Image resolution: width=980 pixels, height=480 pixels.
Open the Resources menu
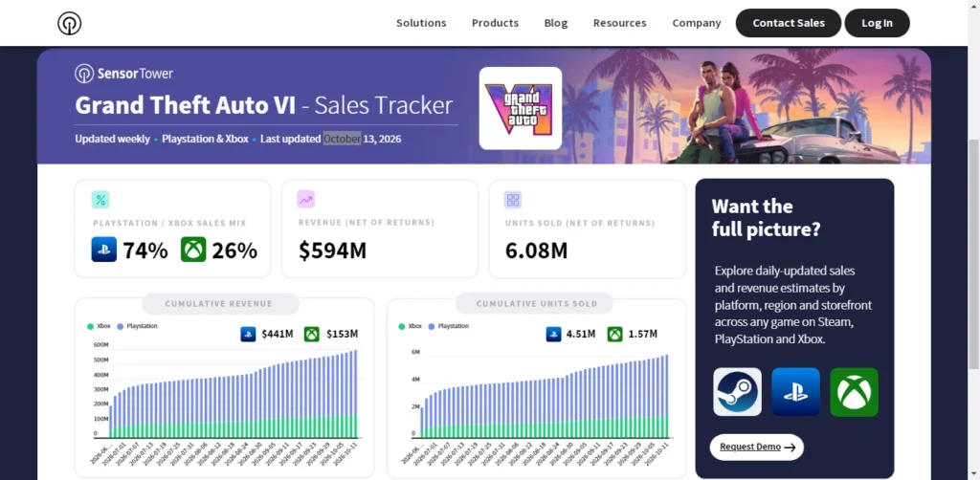(619, 23)
